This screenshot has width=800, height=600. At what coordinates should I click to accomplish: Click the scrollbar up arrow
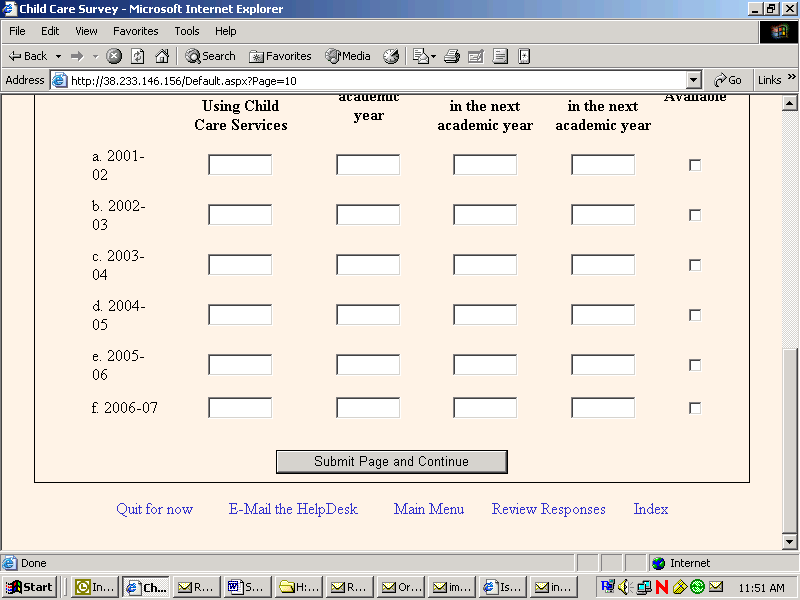[789, 104]
